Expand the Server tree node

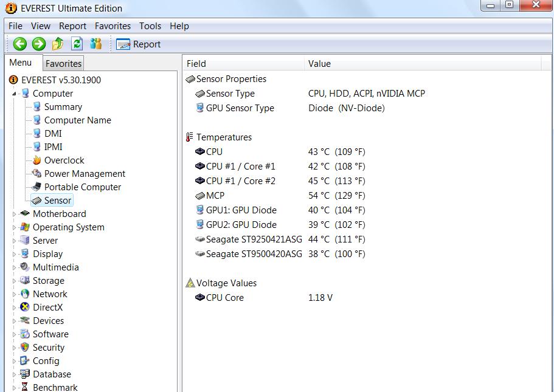(x=14, y=241)
